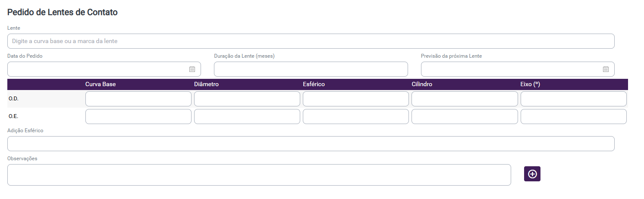
Task: Click the Duração da Lente (meses) field
Action: [x=311, y=69]
